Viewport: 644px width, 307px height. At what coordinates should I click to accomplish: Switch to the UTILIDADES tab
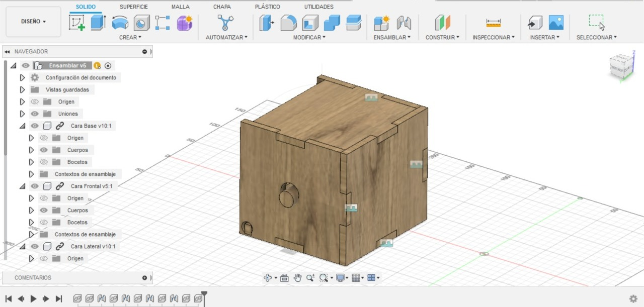(319, 7)
